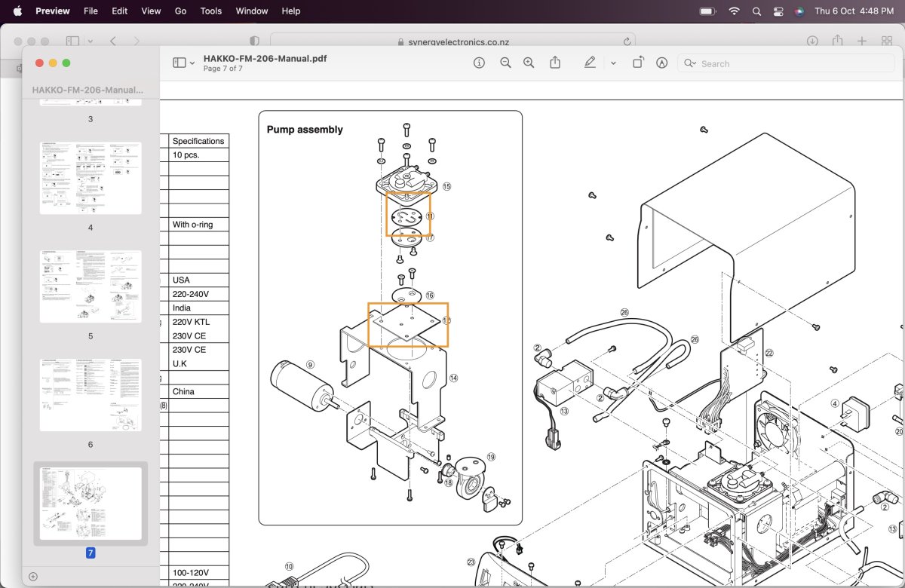Open Spotlight search from the menu bar
Viewport: 905px width, 588px height.
(756, 11)
